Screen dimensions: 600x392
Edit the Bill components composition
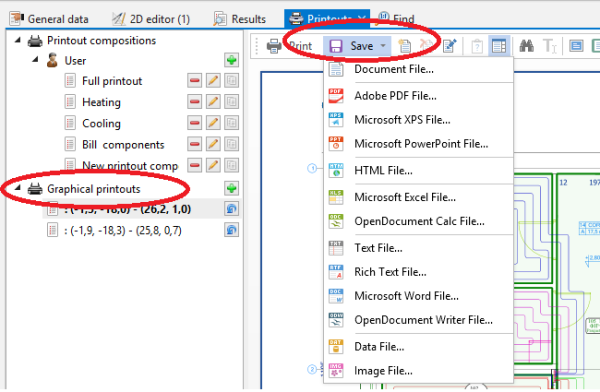pyautogui.click(x=213, y=144)
